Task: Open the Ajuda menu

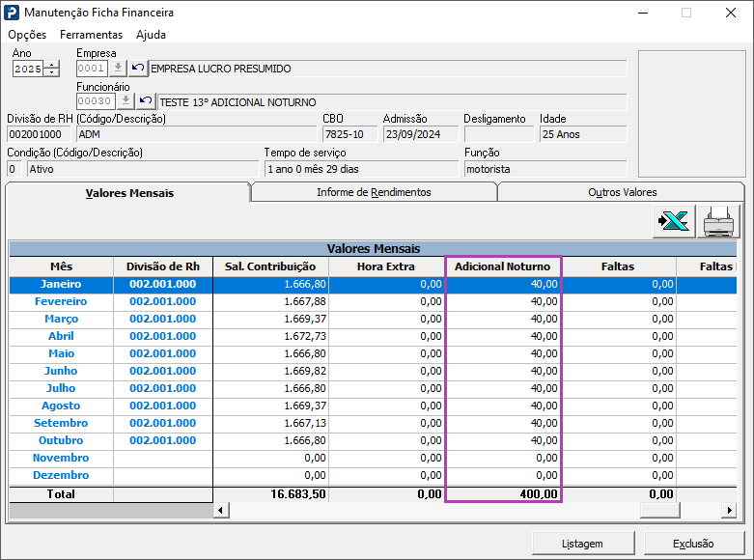Action: 151,35
